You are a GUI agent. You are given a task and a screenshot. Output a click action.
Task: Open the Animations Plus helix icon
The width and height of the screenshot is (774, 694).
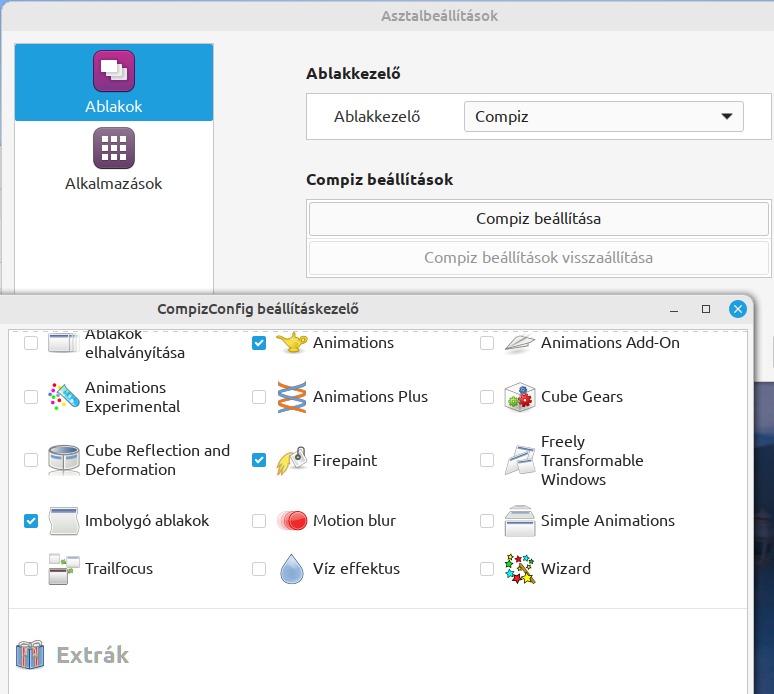291,397
